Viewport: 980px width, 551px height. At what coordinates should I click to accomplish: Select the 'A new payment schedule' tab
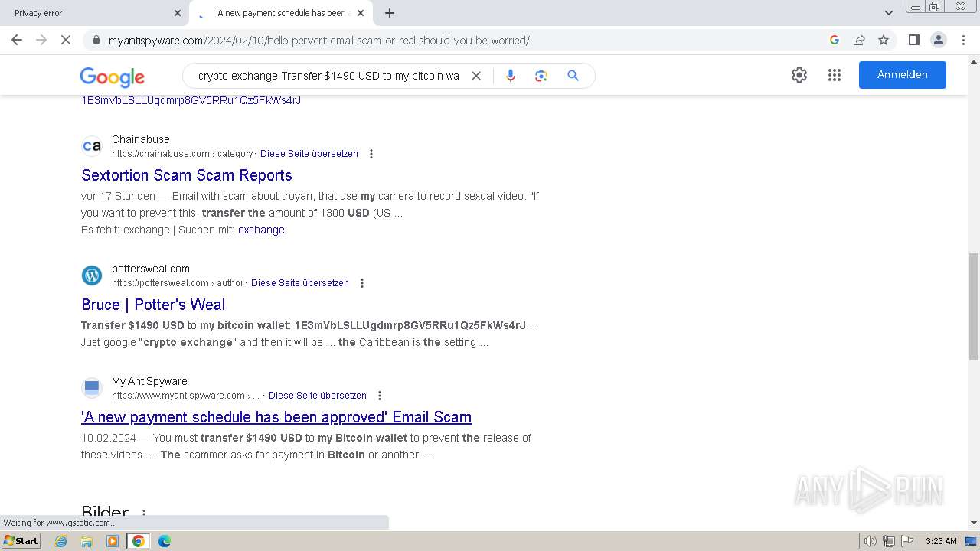click(x=281, y=13)
